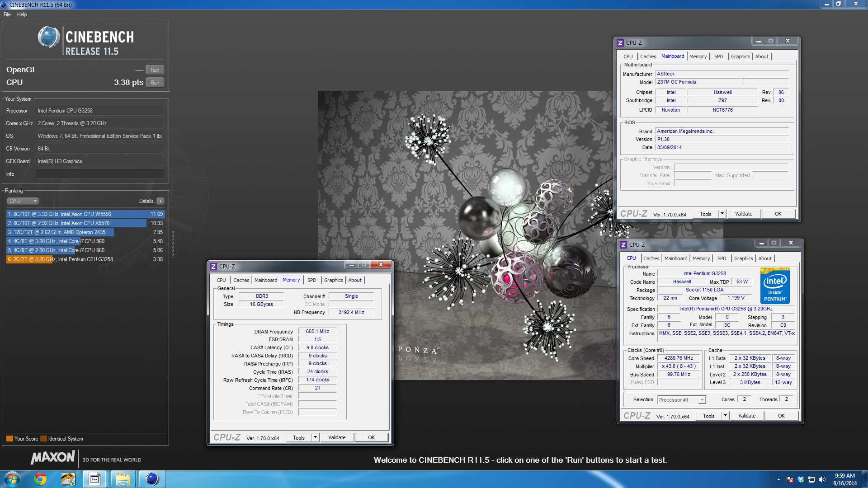Click the Windows Start orb
The image size is (868, 488).
click(12, 479)
